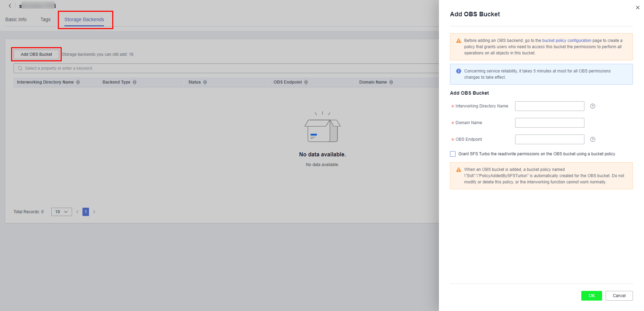Click the 'Total Records: 0' text

(x=28, y=212)
